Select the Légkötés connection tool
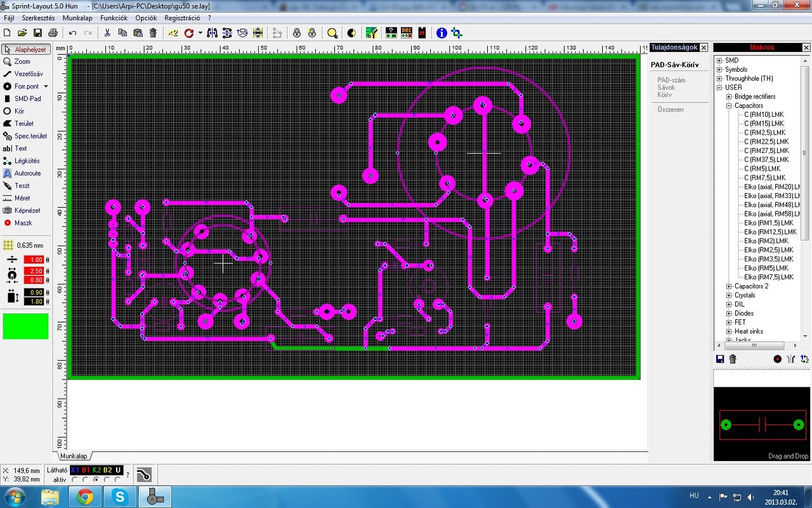The height and width of the screenshot is (508, 812). [22, 161]
